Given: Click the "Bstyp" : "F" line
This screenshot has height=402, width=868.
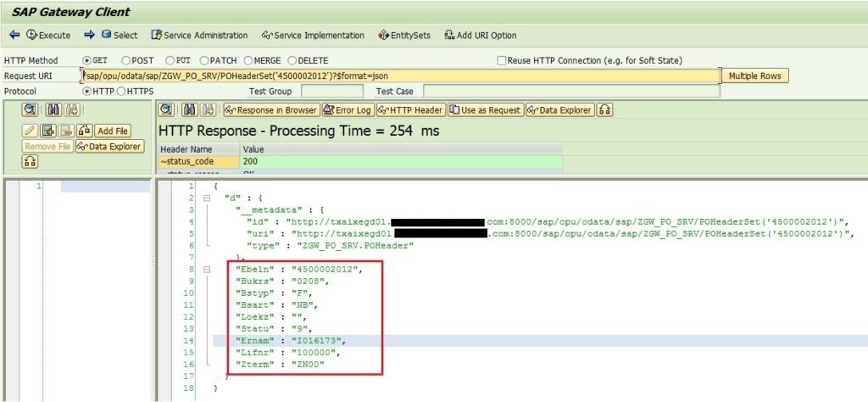Looking at the screenshot, I should point(275,293).
